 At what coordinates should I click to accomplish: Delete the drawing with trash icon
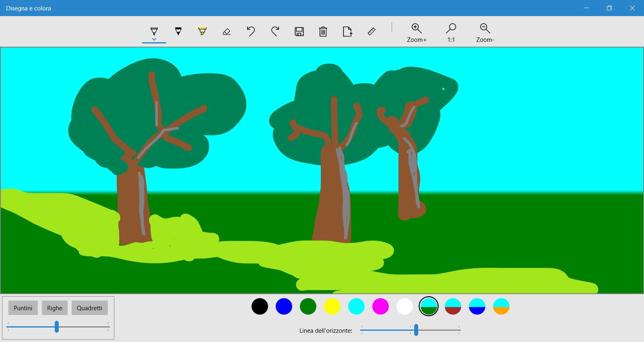323,31
